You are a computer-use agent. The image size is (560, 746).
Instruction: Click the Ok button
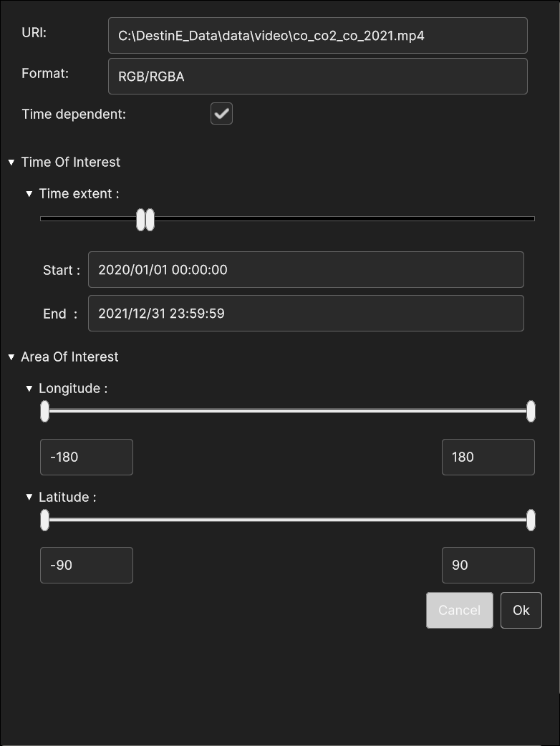521,610
